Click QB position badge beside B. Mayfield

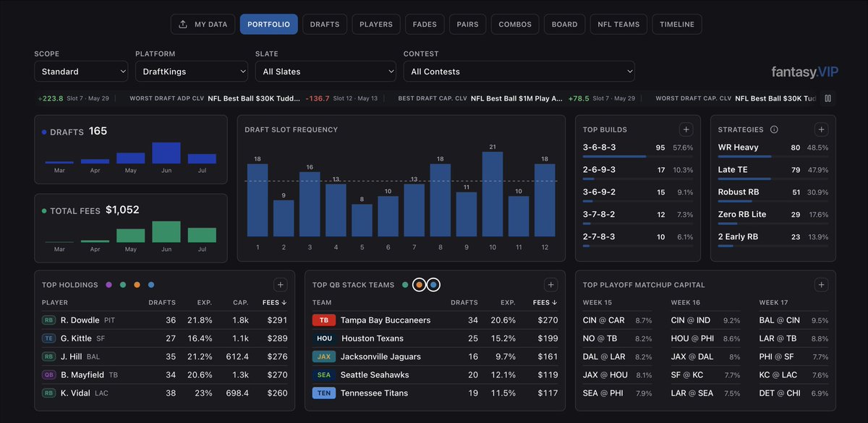49,375
